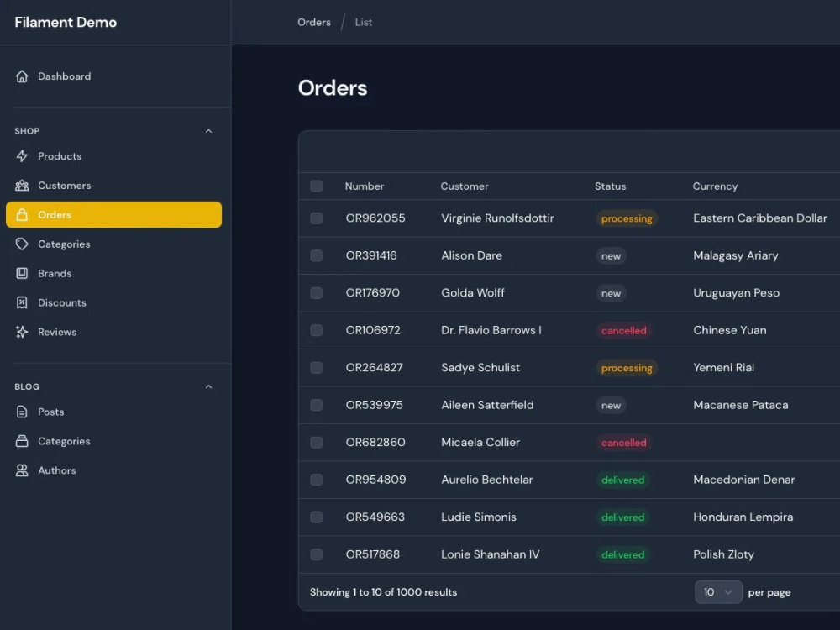Tick the checkbox next to OR176970

click(316, 293)
